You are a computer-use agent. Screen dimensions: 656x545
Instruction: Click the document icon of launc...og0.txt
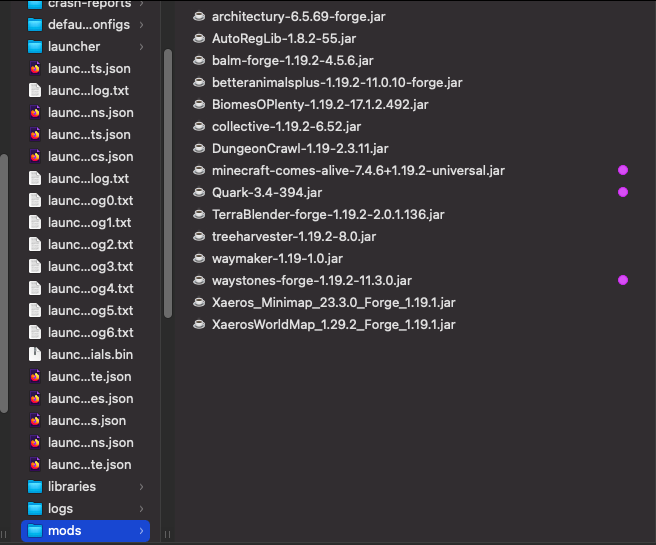click(x=35, y=200)
